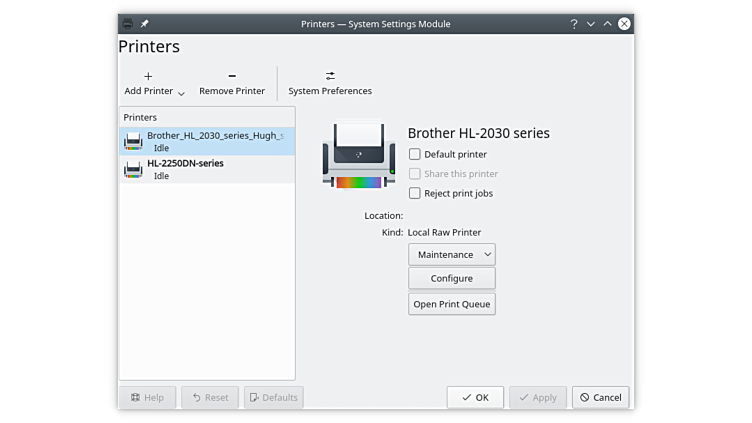Click the large Brother HL-2030 printer image
Image resolution: width=752 pixels, height=423 pixels.
click(x=357, y=154)
